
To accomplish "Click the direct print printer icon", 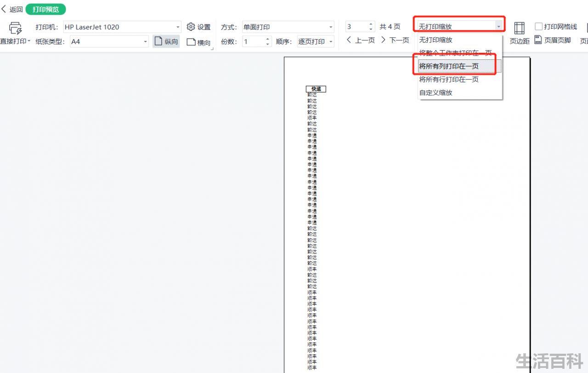I will tap(16, 28).
